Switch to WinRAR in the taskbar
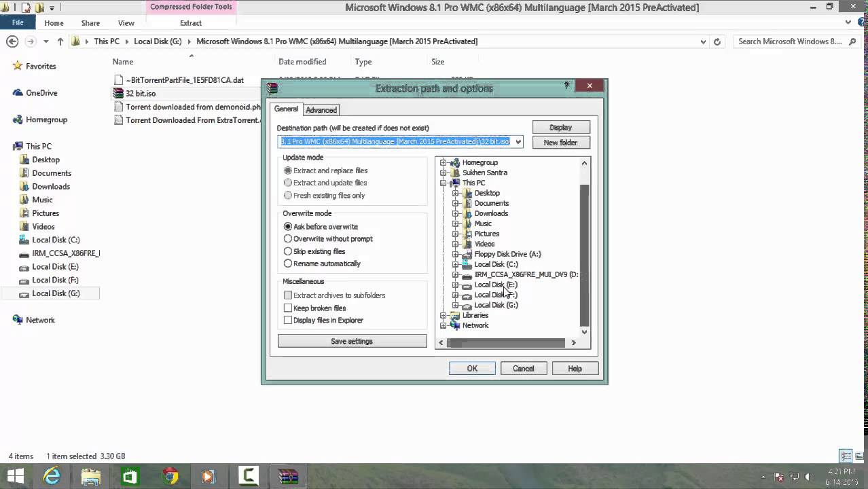The height and width of the screenshot is (489, 868). 289,476
